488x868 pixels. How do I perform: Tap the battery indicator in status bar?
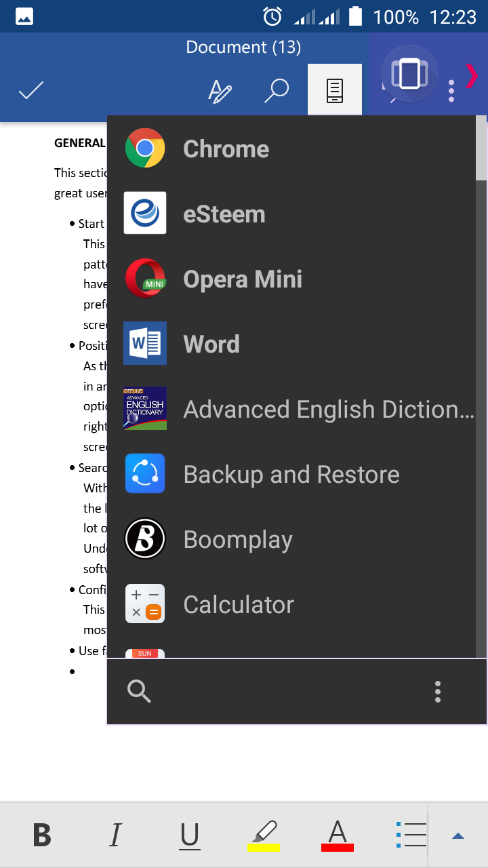[x=356, y=16]
